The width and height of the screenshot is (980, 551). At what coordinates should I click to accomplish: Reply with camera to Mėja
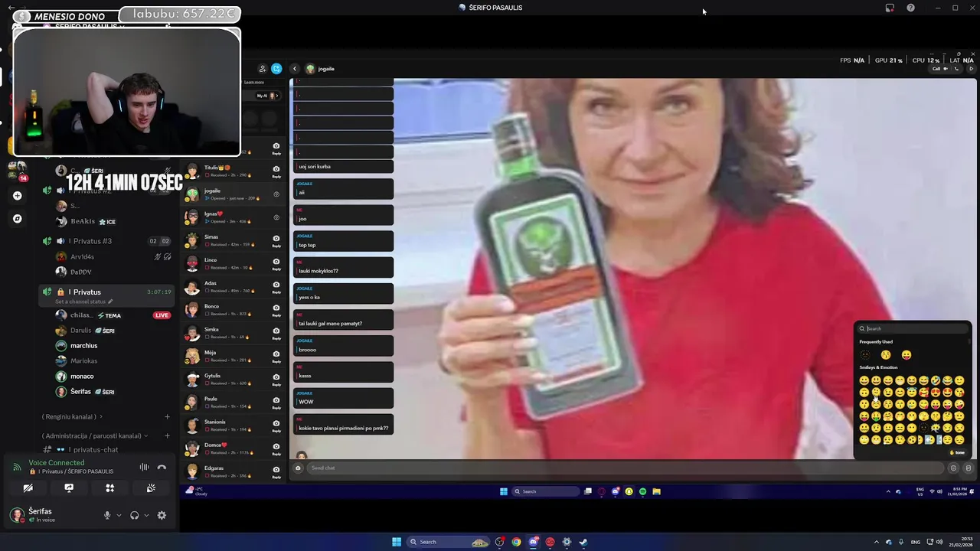(276, 356)
